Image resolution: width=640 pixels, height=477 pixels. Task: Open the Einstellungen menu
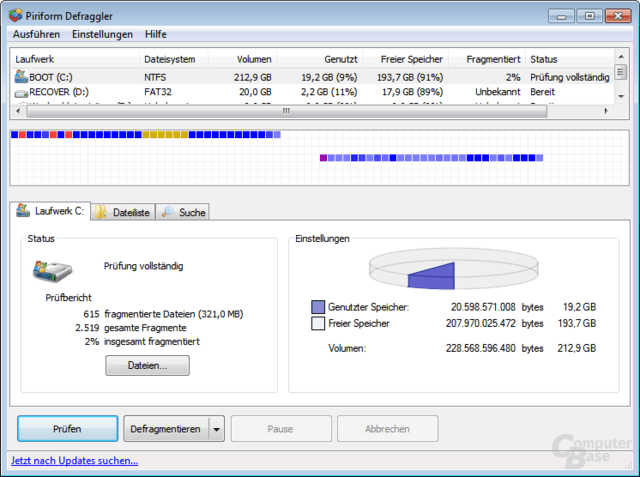[x=102, y=34]
